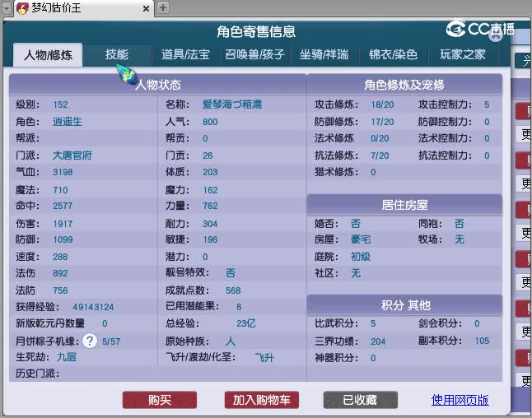Click the 梦幻估价王 tab favicon
This screenshot has width=532, height=418.
[x=22, y=7]
